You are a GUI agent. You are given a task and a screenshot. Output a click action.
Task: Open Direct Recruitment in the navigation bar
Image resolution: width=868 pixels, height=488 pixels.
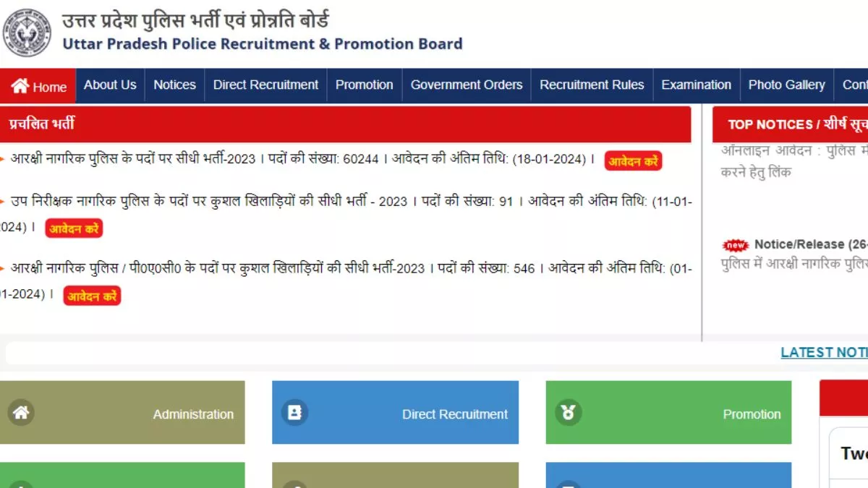tap(265, 85)
